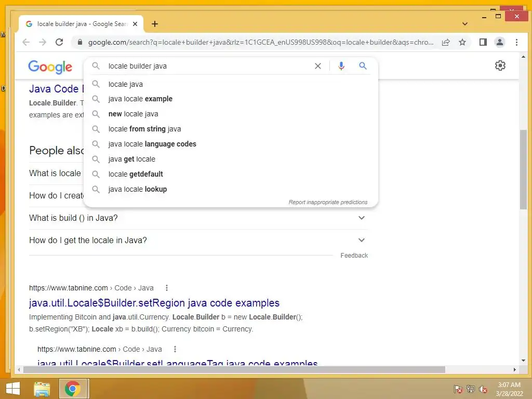This screenshot has height=399, width=532.
Task: Open the Chrome profile avatar
Action: [500, 42]
